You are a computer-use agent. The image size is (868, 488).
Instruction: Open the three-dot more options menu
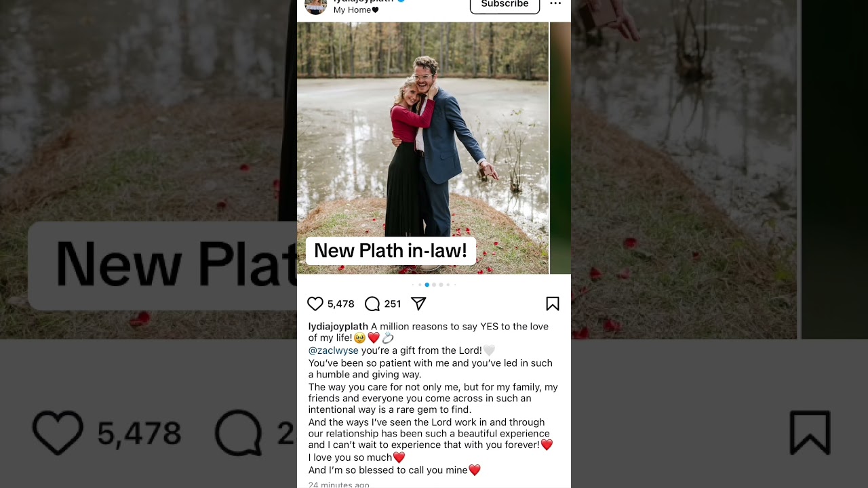coord(555,4)
